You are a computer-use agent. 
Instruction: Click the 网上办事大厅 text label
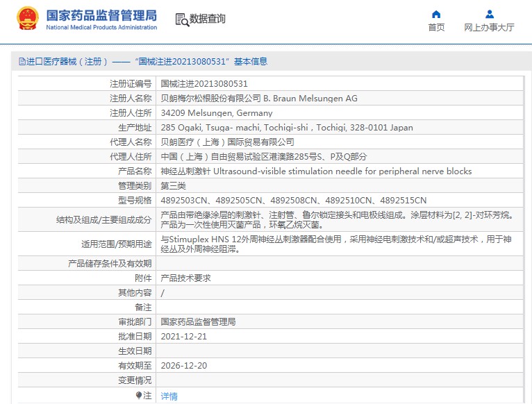(x=489, y=28)
